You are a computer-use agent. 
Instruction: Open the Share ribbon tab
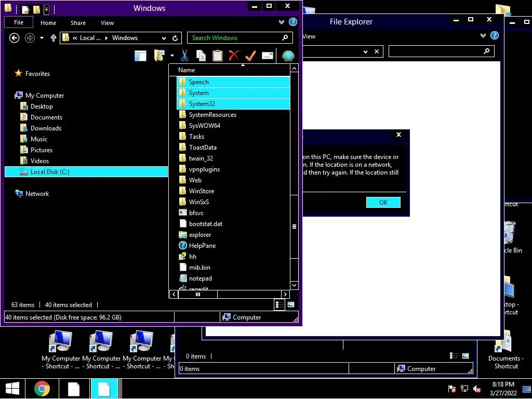point(78,23)
